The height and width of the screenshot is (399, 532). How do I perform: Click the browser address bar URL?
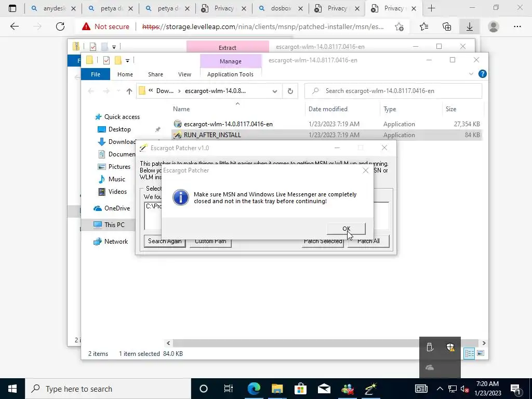coord(263,26)
